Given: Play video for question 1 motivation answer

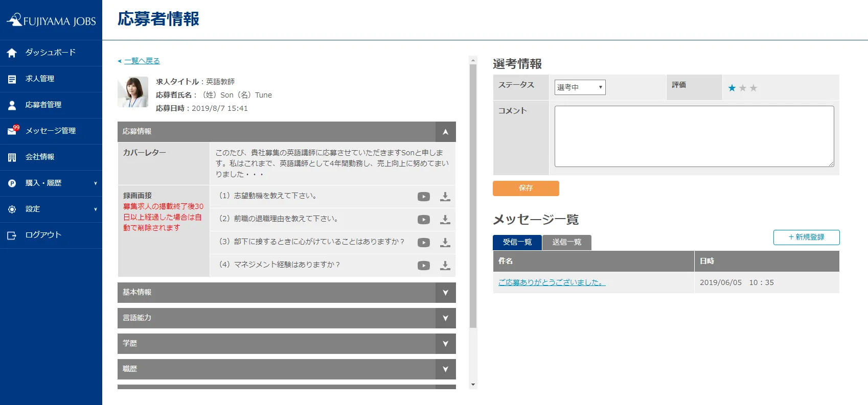Looking at the screenshot, I should click(423, 197).
